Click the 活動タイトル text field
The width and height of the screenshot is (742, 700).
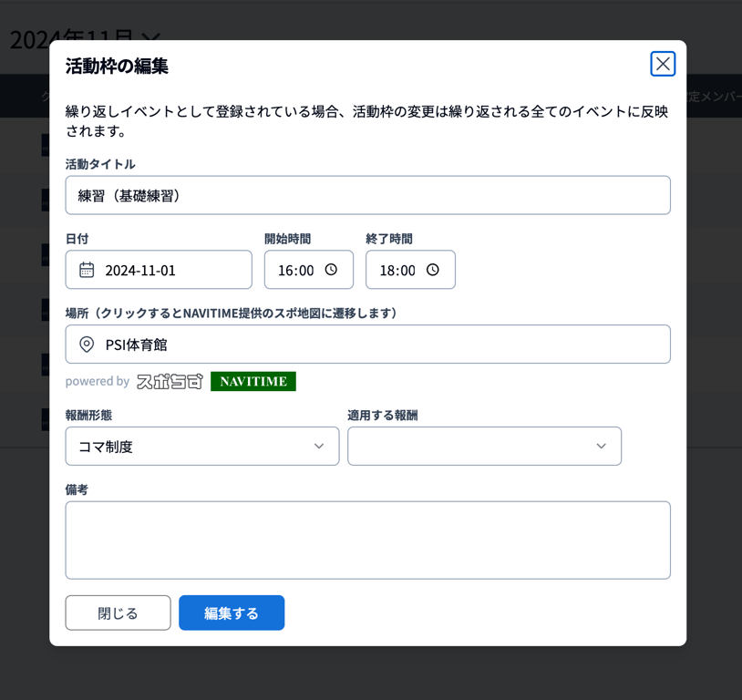click(x=367, y=195)
